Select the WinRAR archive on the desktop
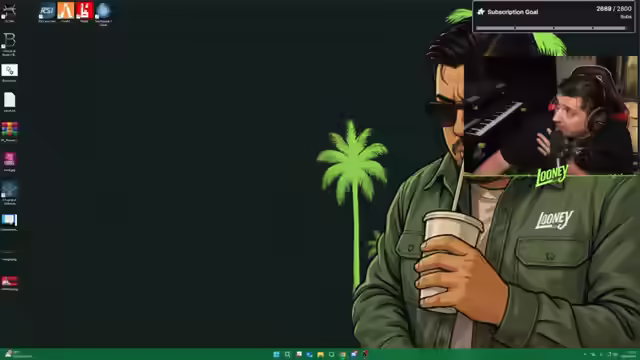This screenshot has height=360, width=640. click(9, 131)
